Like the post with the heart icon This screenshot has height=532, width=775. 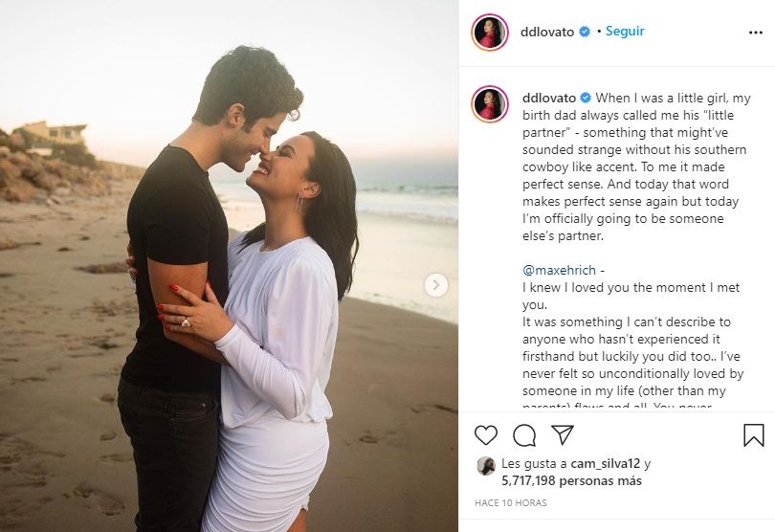coord(486,435)
